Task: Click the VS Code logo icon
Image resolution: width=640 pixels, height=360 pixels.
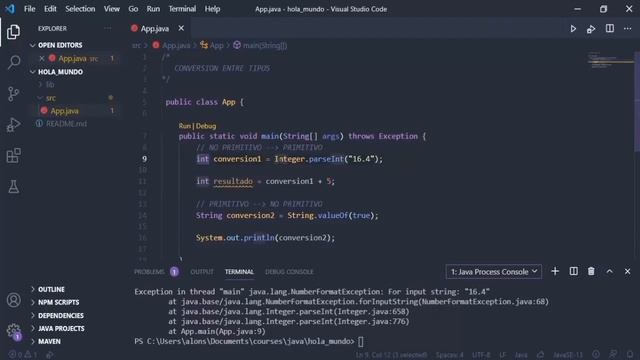Action: 10,9
